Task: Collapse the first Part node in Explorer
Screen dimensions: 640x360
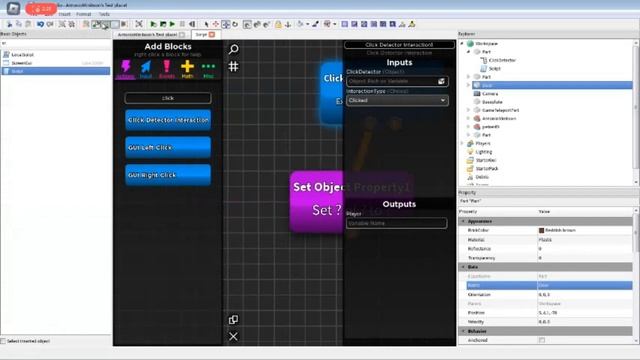Action: tap(469, 52)
